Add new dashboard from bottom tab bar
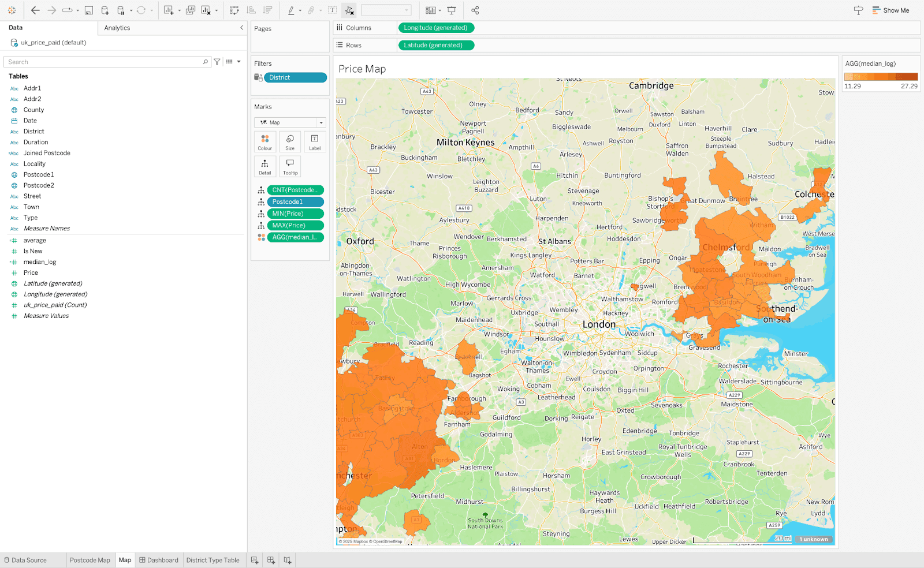The image size is (924, 568). (271, 560)
